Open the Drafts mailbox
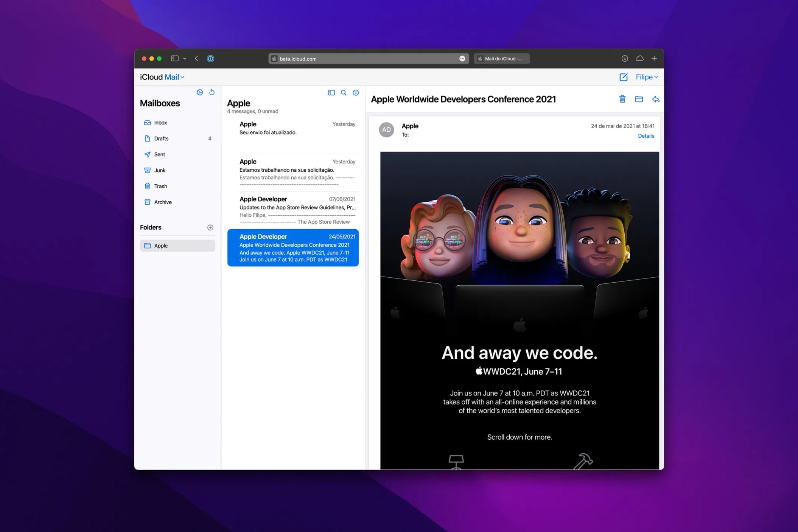The width and height of the screenshot is (798, 532). tap(162, 138)
